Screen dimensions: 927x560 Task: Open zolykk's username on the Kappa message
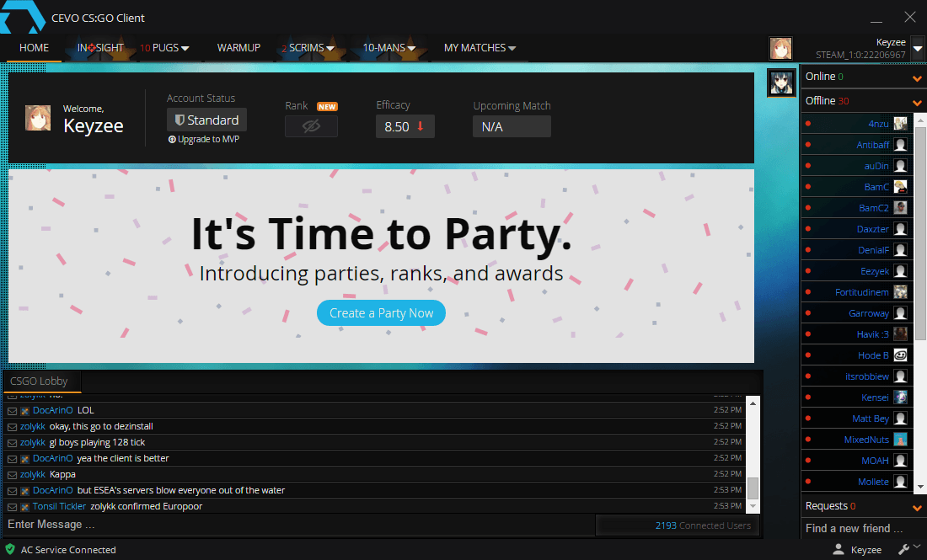click(33, 474)
